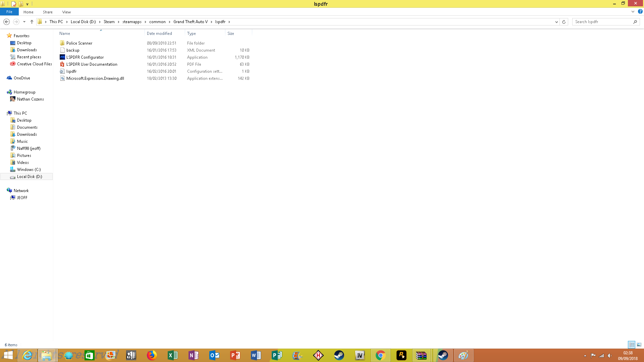This screenshot has width=644, height=362.
Task: Expand the ribbon with chevron
Action: [633, 12]
